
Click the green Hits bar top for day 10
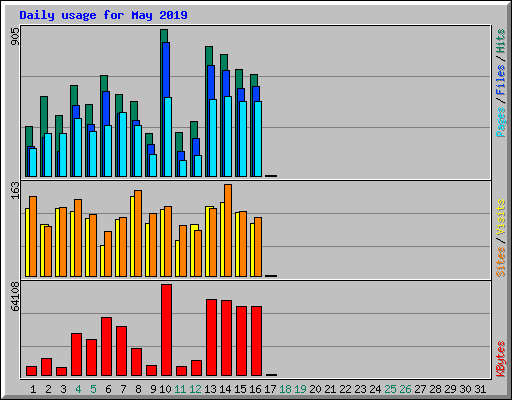[x=164, y=35]
